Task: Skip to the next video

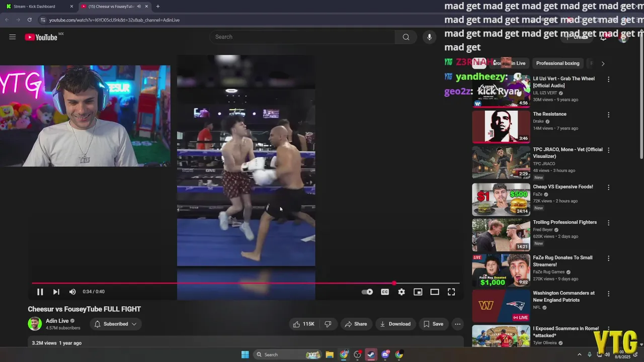Action: (x=56, y=292)
